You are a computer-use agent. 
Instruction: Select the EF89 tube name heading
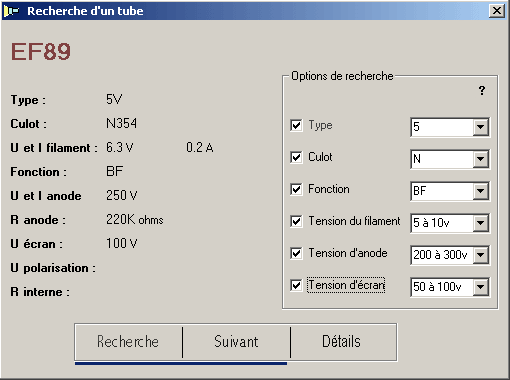tap(41, 52)
